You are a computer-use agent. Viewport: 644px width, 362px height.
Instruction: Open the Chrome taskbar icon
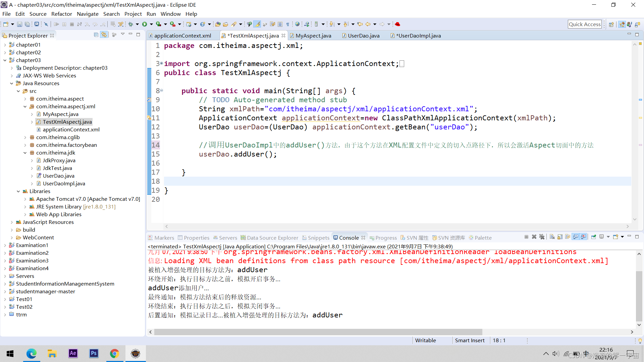coord(114,353)
